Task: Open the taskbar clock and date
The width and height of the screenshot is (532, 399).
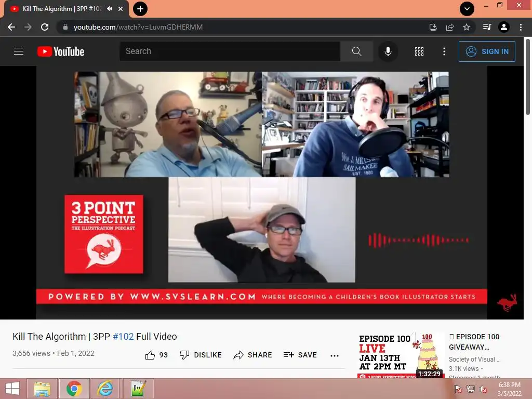Action: pyautogui.click(x=509, y=389)
